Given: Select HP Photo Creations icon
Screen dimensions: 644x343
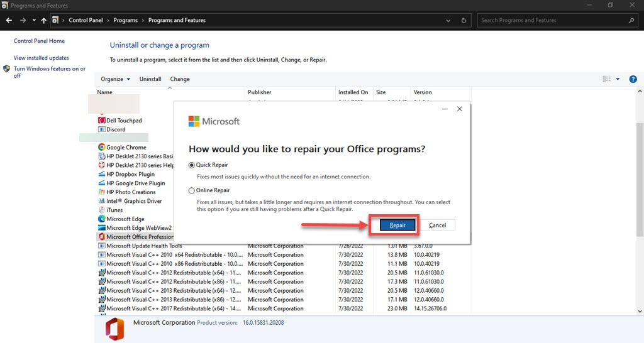Looking at the screenshot, I should pos(101,192).
